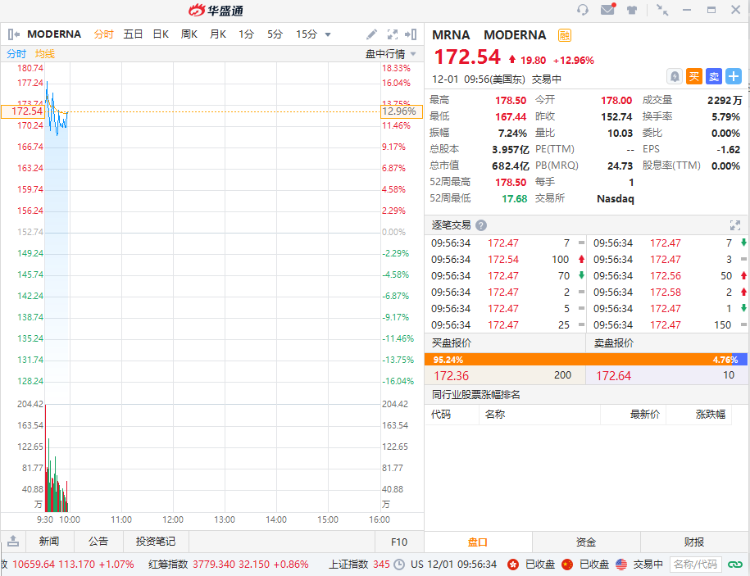Click the MRNA ticker symbol heading

pos(451,35)
